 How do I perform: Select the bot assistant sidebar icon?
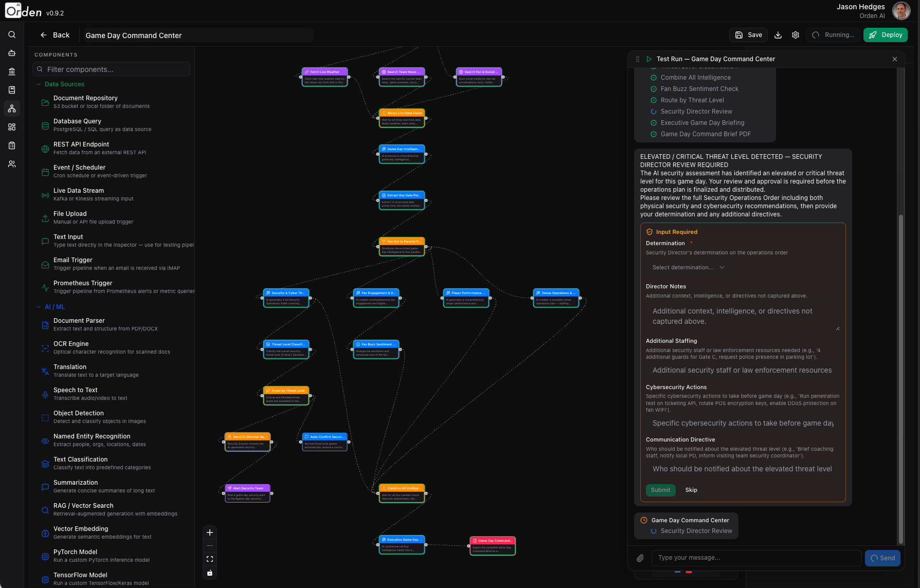(12, 53)
